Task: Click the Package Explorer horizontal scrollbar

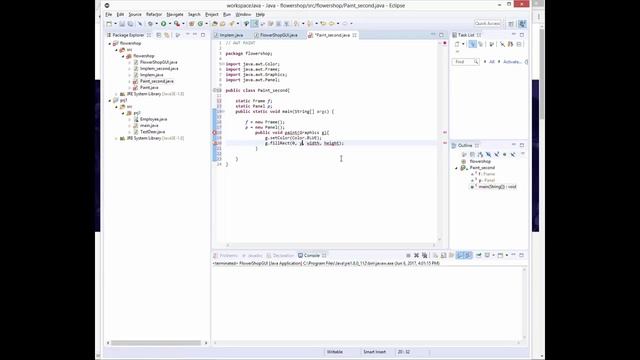Action: pos(156,343)
